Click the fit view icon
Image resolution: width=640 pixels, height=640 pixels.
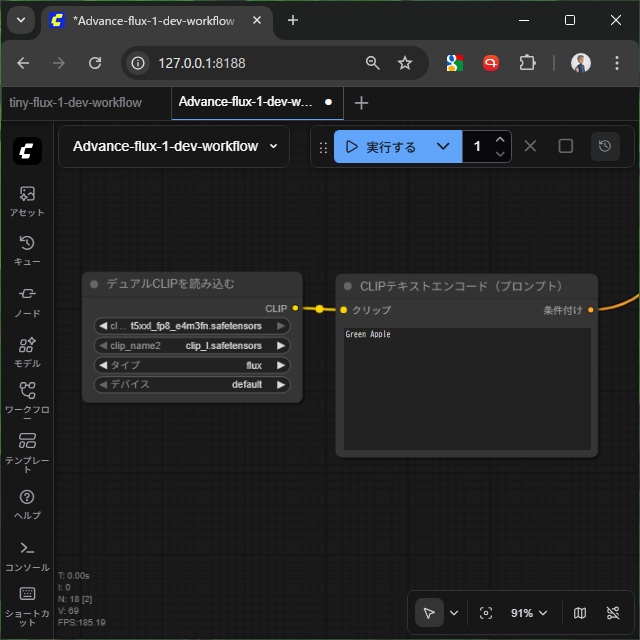[486, 613]
